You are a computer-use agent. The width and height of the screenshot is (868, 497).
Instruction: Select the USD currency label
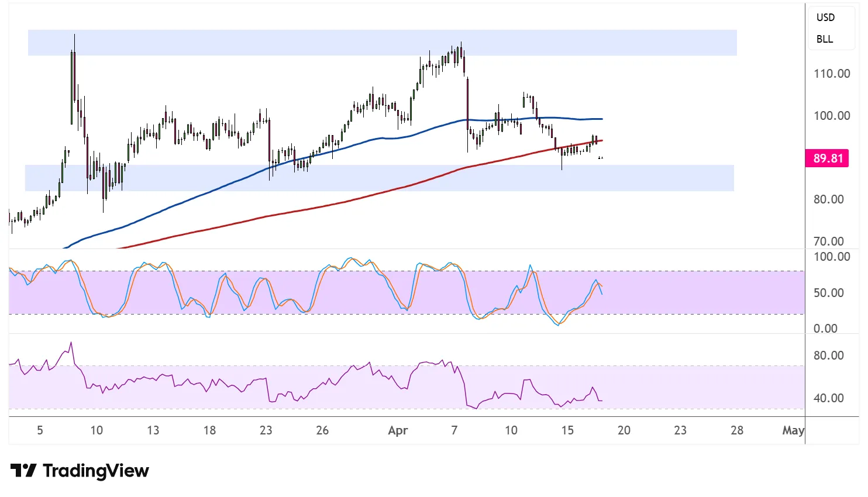(825, 18)
